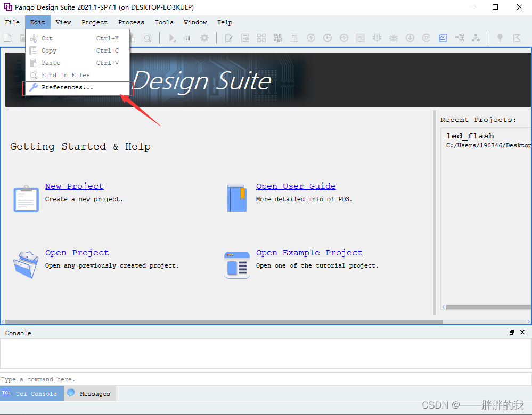Click the open folder icon beside Open Project
Viewport: 532px width, 415px height.
tap(26, 265)
